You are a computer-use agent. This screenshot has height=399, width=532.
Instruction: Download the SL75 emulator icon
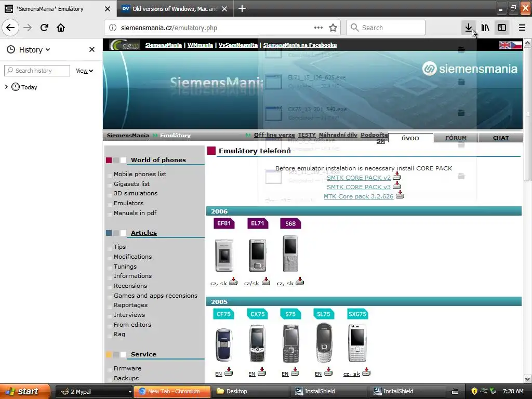(328, 372)
